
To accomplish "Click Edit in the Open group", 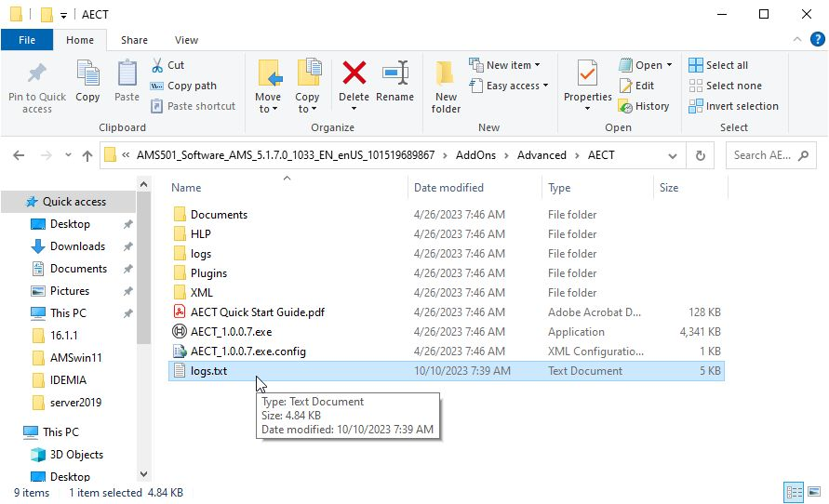I will (x=636, y=86).
